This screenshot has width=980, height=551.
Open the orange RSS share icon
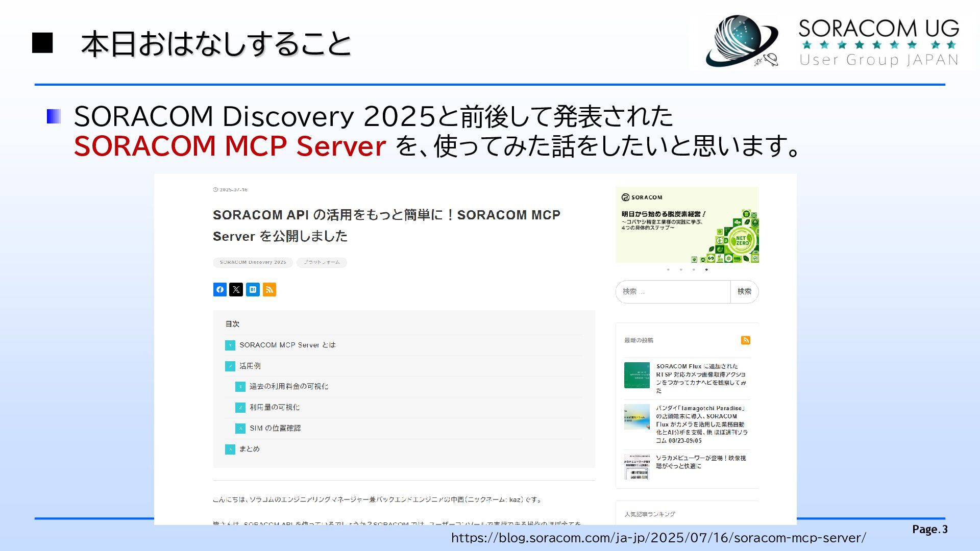[269, 289]
